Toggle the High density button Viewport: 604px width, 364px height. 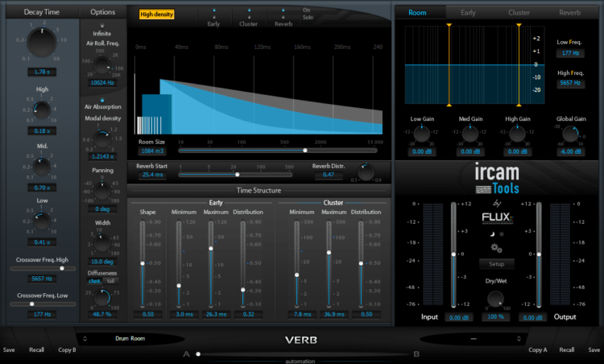tap(156, 14)
